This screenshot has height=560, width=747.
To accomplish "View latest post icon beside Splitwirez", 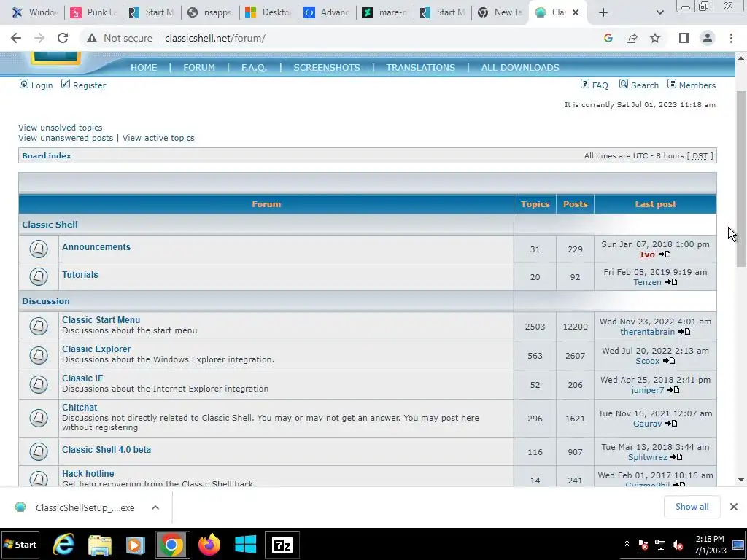I will pos(676,457).
